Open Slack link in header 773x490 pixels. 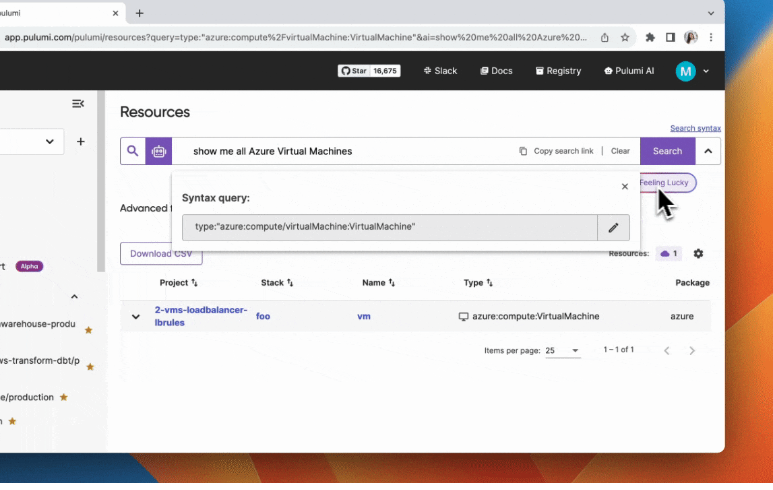point(440,71)
